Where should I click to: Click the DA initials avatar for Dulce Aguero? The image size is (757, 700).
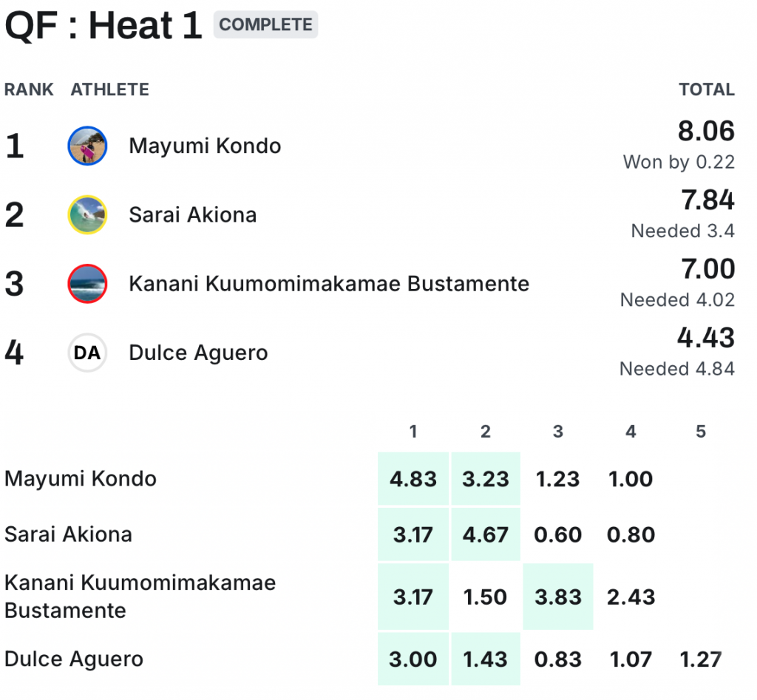click(87, 353)
